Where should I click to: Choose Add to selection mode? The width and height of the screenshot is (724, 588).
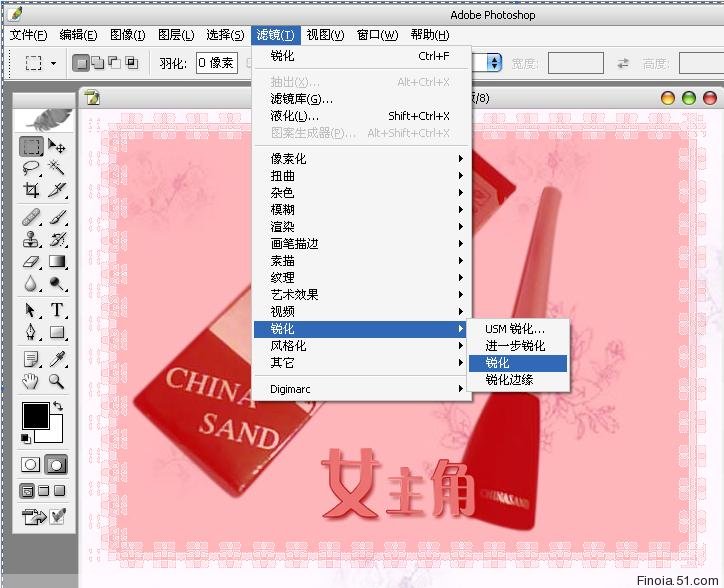pyautogui.click(x=98, y=63)
